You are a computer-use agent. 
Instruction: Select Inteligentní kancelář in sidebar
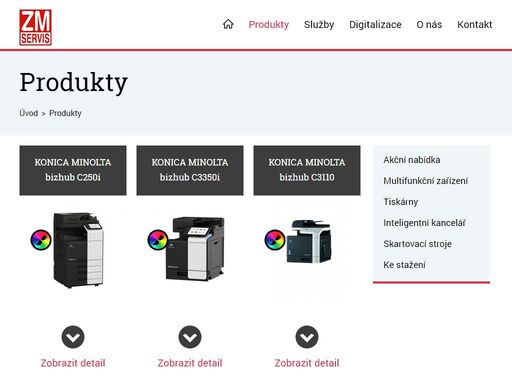424,223
